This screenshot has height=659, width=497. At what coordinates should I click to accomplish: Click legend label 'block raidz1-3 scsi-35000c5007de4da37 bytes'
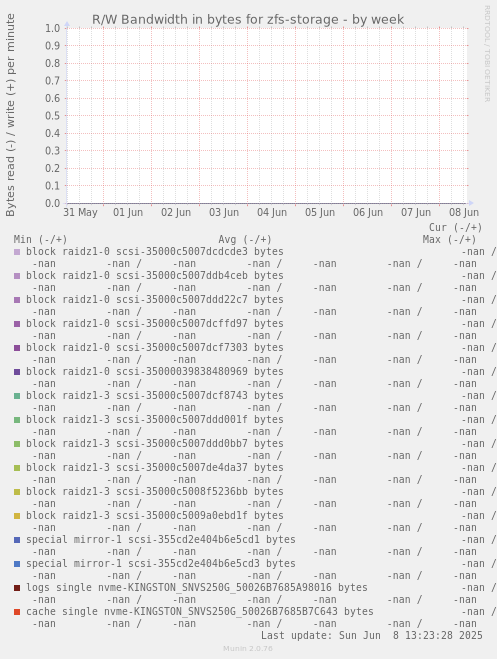(155, 467)
